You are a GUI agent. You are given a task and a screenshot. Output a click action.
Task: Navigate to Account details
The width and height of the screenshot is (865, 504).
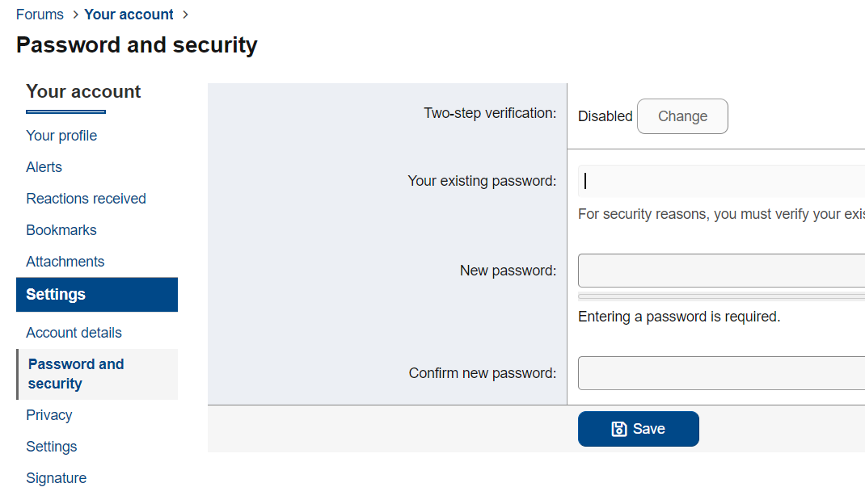tap(74, 333)
